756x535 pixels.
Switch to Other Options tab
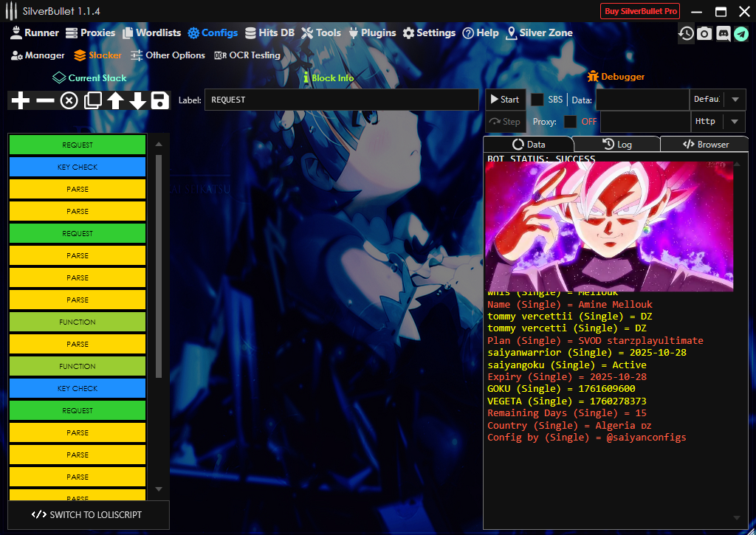tap(168, 55)
